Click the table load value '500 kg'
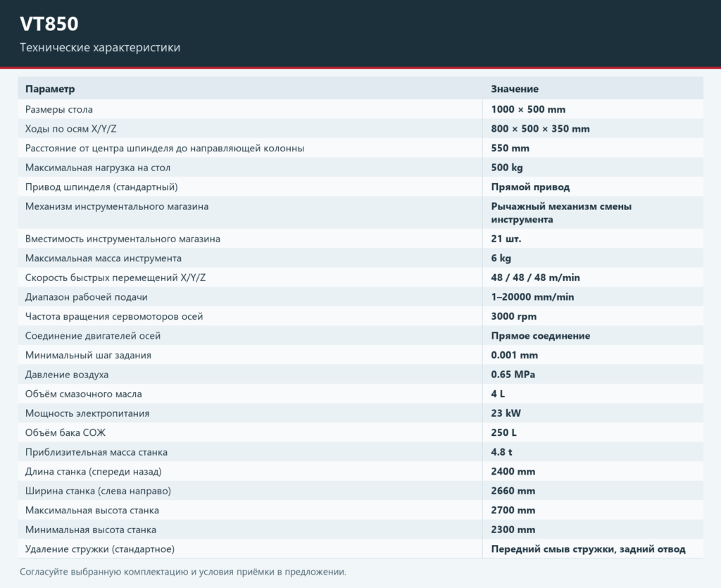 pyautogui.click(x=507, y=168)
